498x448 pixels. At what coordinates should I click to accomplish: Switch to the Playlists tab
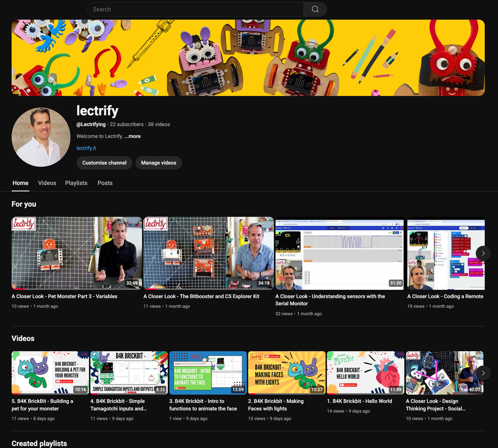click(76, 183)
